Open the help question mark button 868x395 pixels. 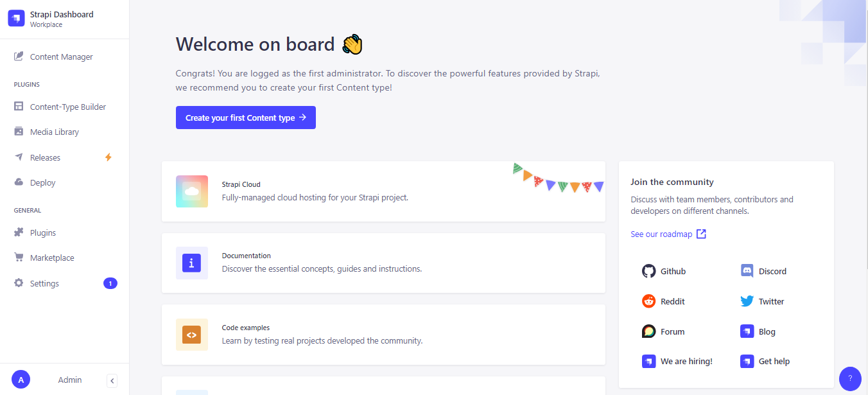(850, 378)
